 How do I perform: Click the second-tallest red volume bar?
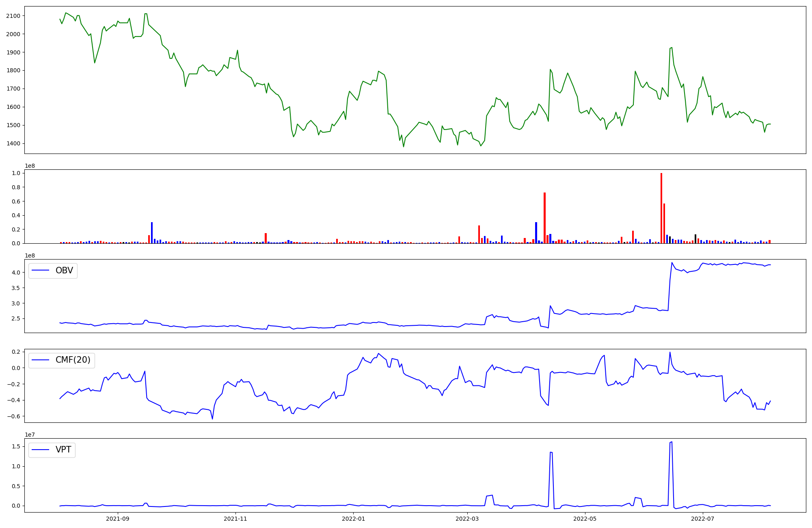[544, 218]
